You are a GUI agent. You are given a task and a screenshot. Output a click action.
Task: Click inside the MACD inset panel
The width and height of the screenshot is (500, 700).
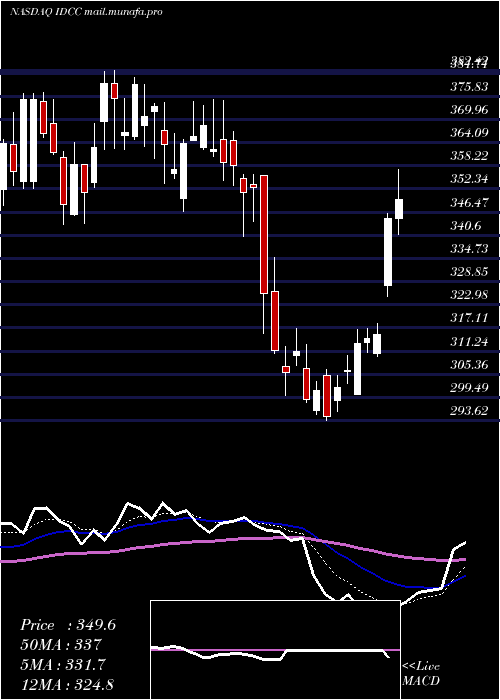275,650
